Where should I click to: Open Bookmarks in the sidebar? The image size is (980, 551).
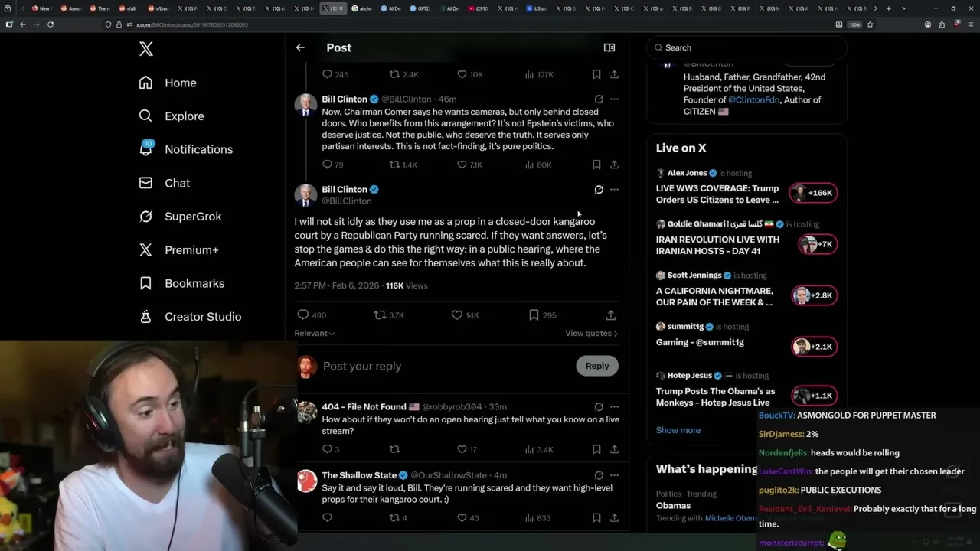(181, 283)
